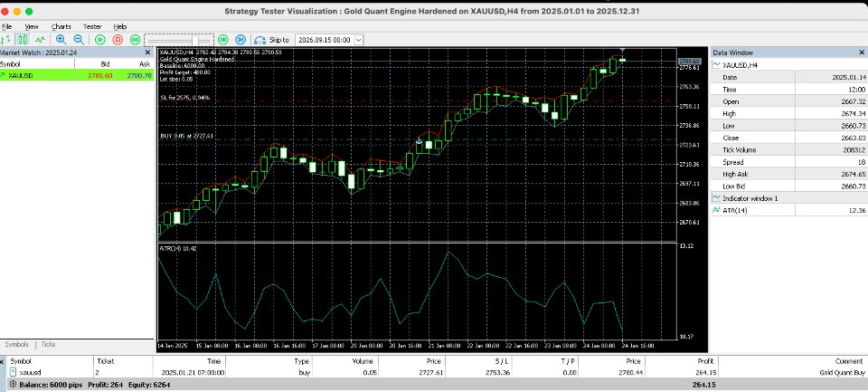Open the Charts menu
The width and height of the screenshot is (868, 392).
[61, 26]
